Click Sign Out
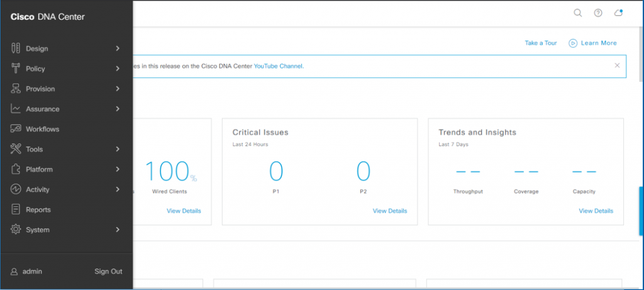 point(108,272)
